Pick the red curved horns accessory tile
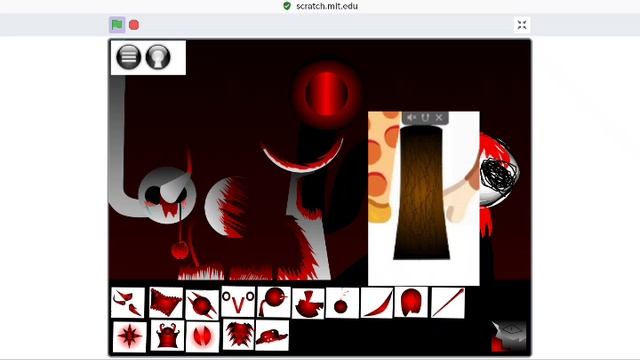Image resolution: width=640 pixels, height=360 pixels. coord(128,303)
